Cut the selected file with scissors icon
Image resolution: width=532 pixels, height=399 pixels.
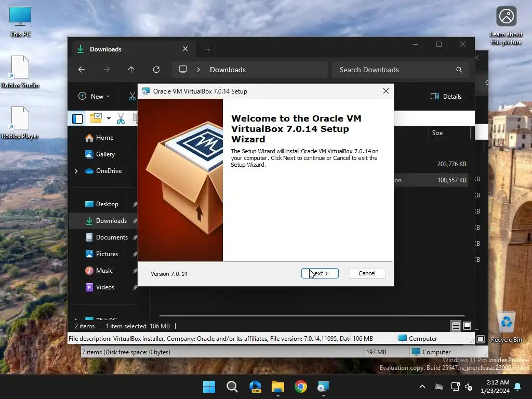point(132,96)
